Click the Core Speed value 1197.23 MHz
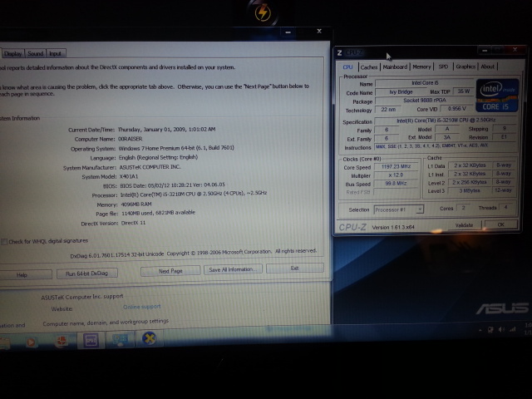532x399 pixels. click(396, 166)
